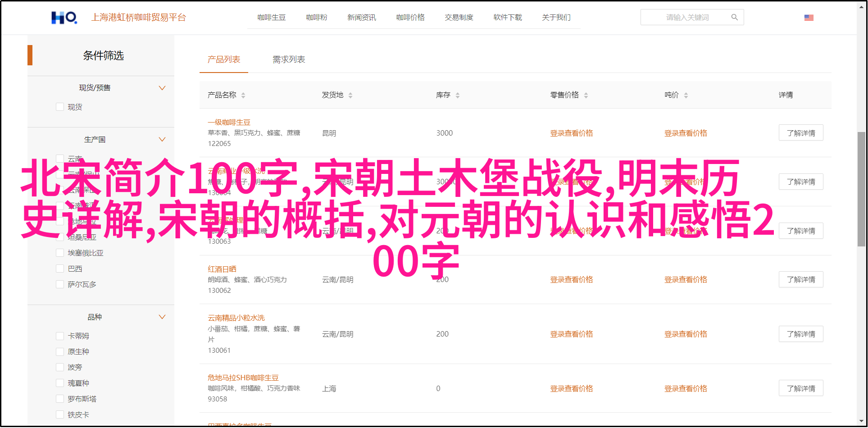Click 登录查看价格 ton price for 红酒日晒
The image size is (868, 428).
click(x=686, y=279)
